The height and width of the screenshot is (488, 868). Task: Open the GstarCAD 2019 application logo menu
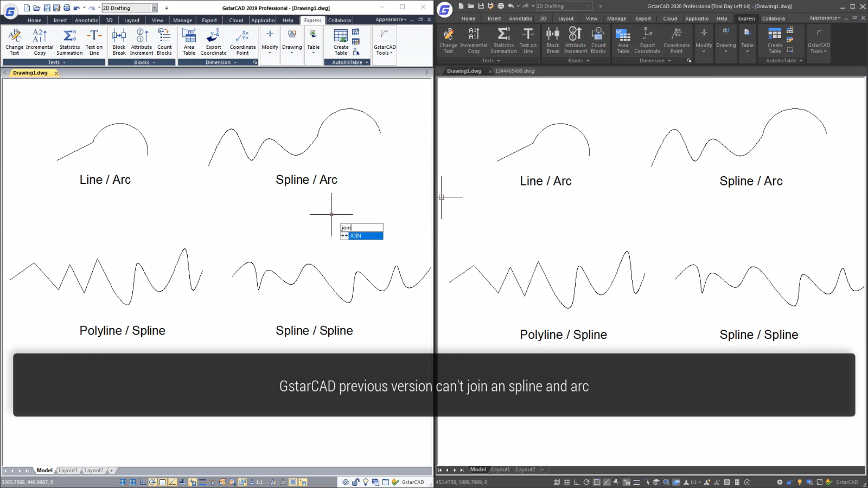(x=10, y=11)
